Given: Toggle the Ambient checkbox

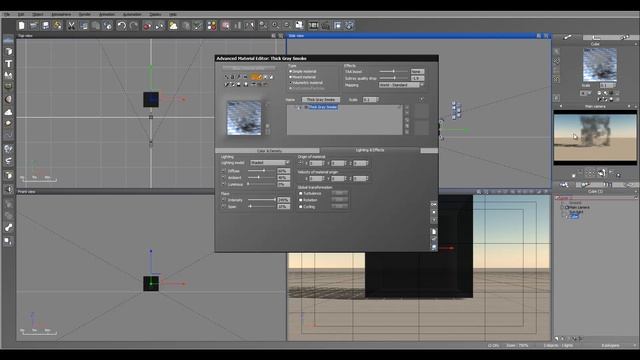Looking at the screenshot, I should click(223, 178).
